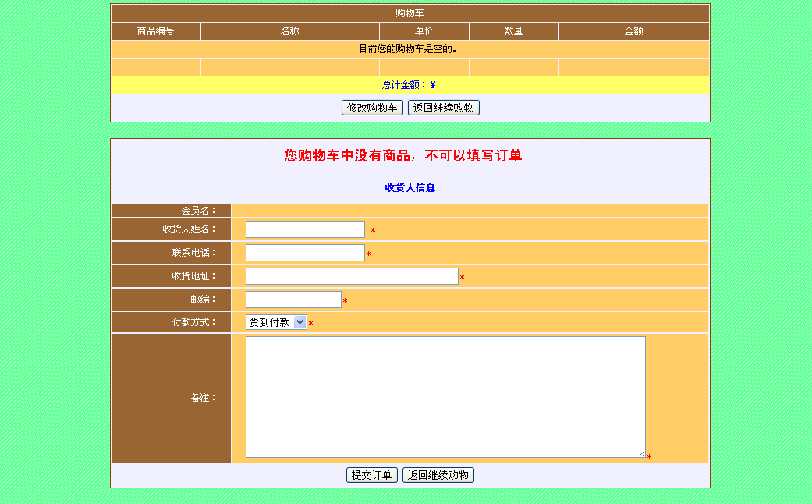Focus the 收货人姓名 input field
The height and width of the screenshot is (504, 812).
pos(305,229)
